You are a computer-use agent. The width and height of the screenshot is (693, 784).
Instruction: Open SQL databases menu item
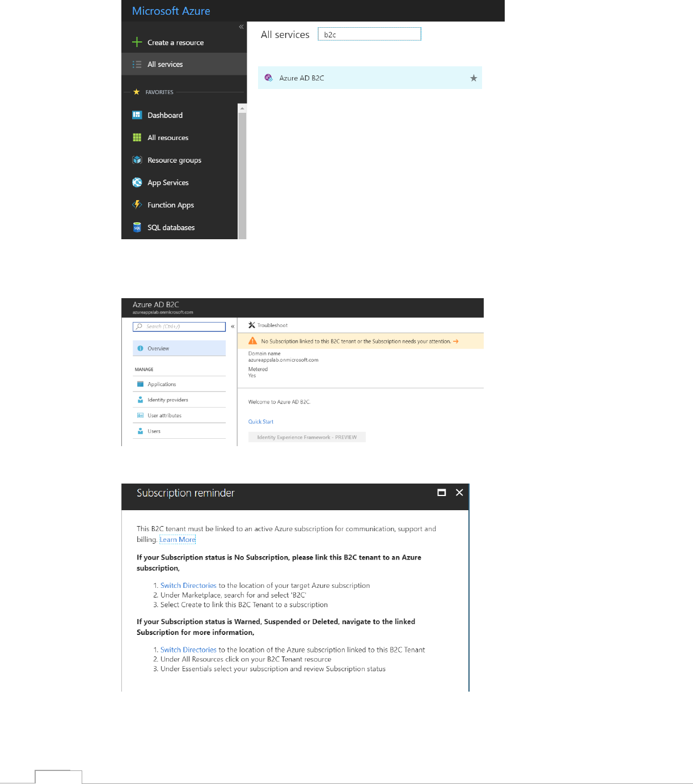point(171,227)
